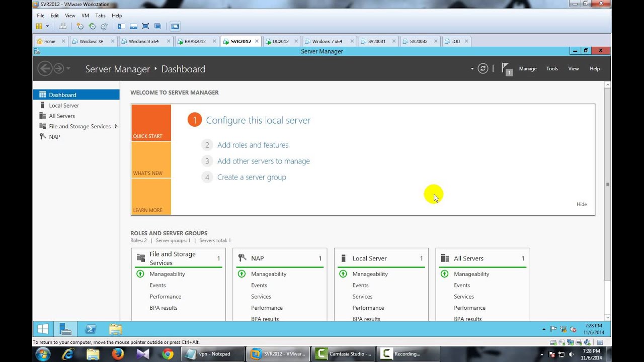This screenshot has height=362, width=644.
Task: Click the show/hide library toolbar icon
Action: (x=121, y=26)
